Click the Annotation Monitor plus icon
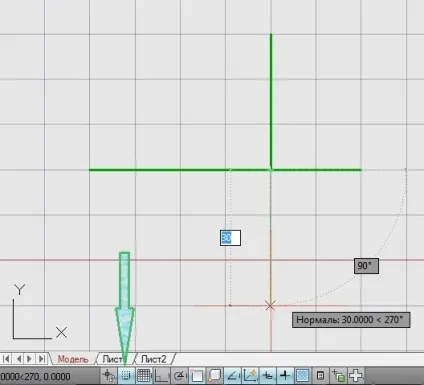Screen dimensions: 424x385 (356, 376)
